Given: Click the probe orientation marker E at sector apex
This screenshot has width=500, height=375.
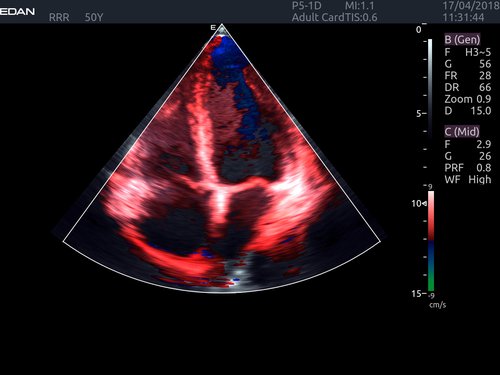Looking at the screenshot, I should click(x=213, y=28).
